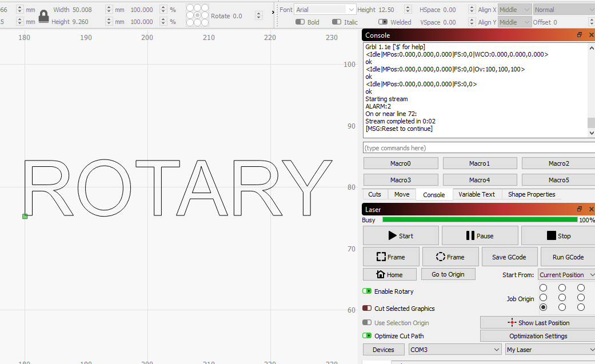
Task: Start the laser job
Action: pos(401,235)
